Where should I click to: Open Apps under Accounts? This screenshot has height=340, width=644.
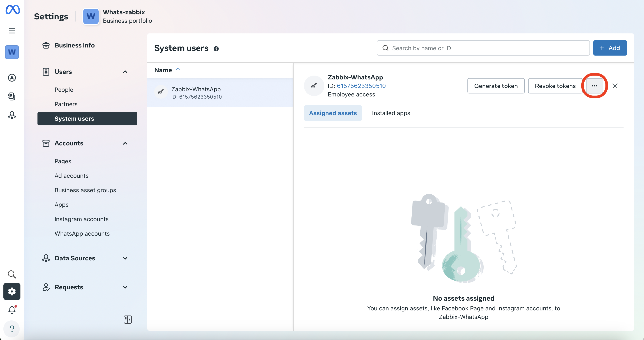point(62,205)
